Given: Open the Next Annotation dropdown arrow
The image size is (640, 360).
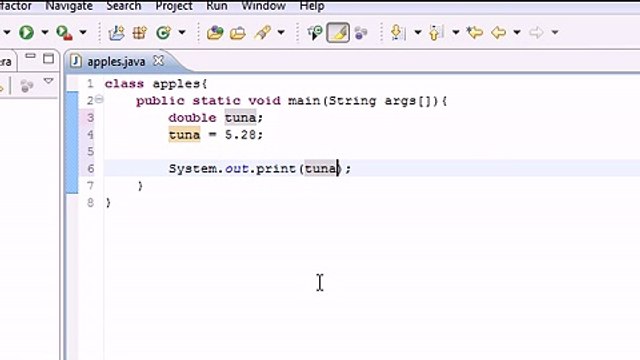Looking at the screenshot, I should tap(418, 32).
